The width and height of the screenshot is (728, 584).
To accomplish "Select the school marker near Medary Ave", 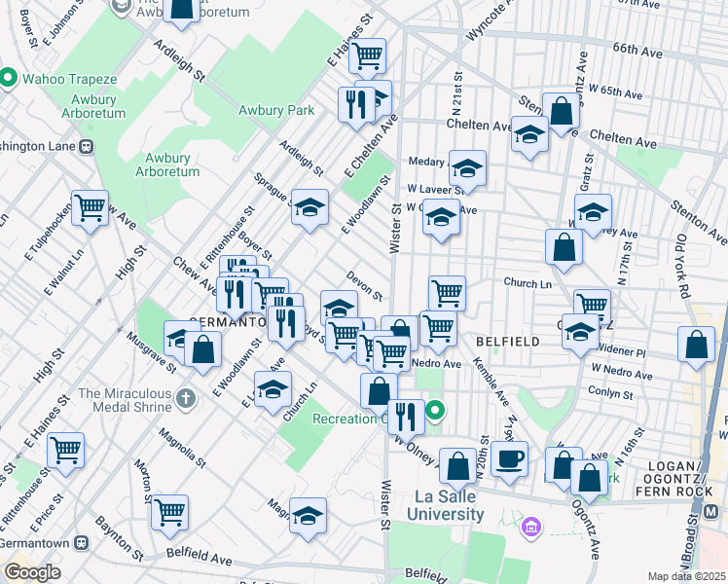I will (467, 169).
